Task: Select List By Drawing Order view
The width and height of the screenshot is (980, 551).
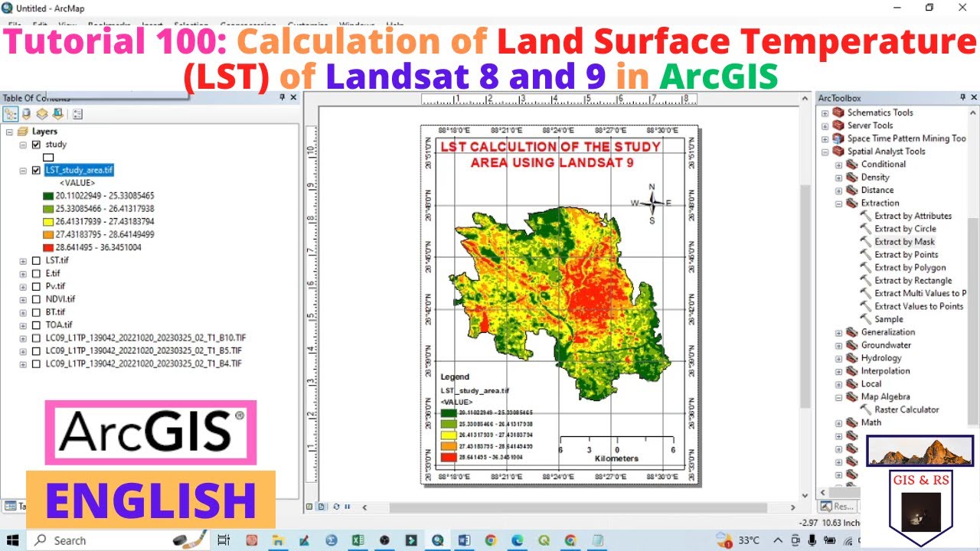Action: click(11, 114)
